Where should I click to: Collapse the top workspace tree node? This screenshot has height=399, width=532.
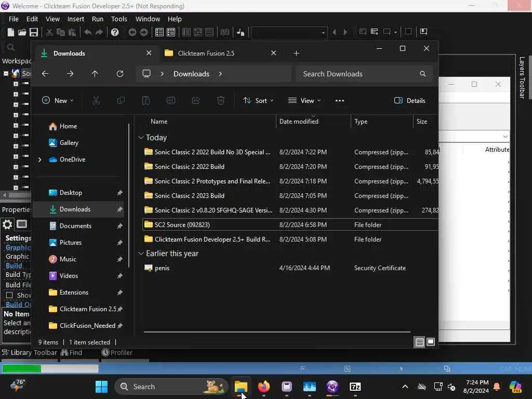coord(6,73)
